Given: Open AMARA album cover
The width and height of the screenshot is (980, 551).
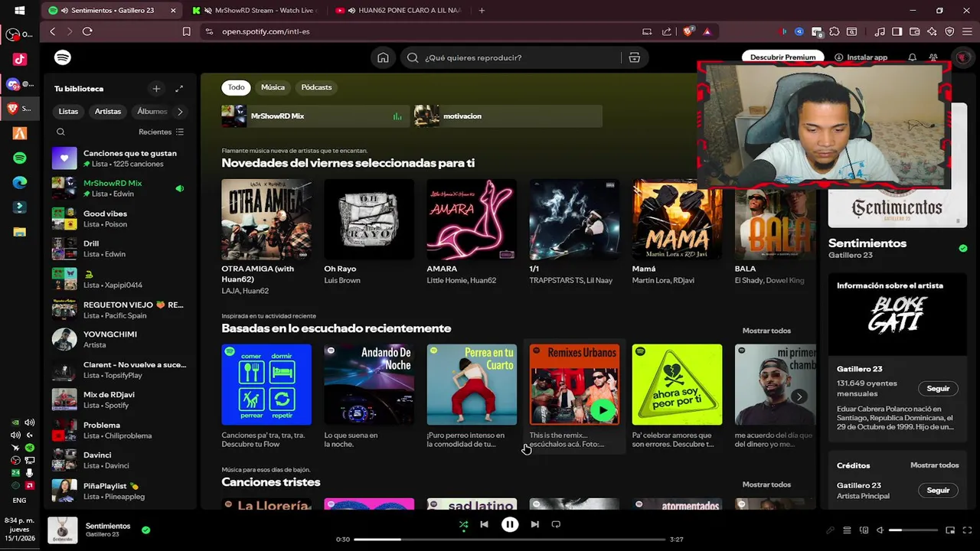Looking at the screenshot, I should (472, 220).
